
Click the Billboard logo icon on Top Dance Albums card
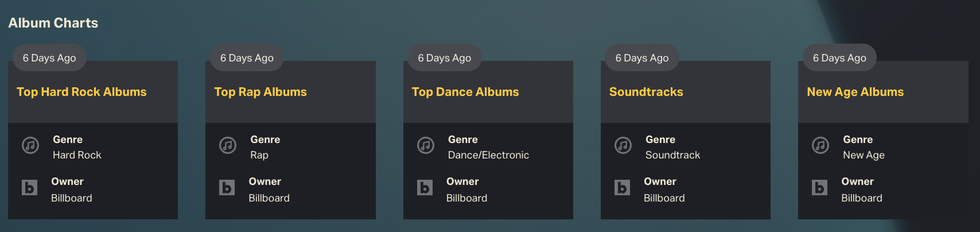point(425,188)
